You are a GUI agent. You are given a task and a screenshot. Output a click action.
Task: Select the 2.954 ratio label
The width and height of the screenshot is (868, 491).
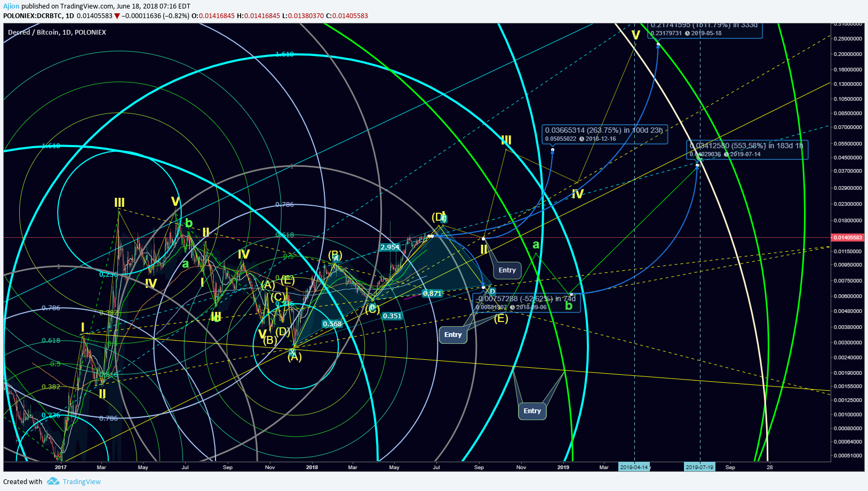tap(390, 247)
